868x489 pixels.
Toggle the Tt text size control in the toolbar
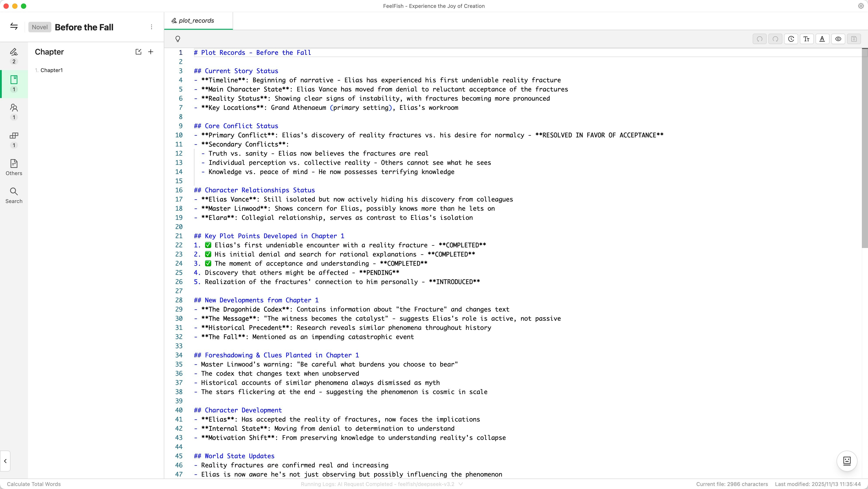point(807,39)
